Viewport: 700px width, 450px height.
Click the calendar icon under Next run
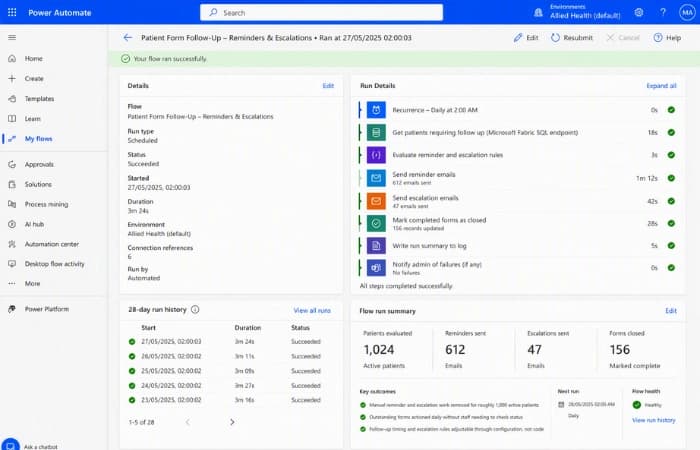click(561, 404)
